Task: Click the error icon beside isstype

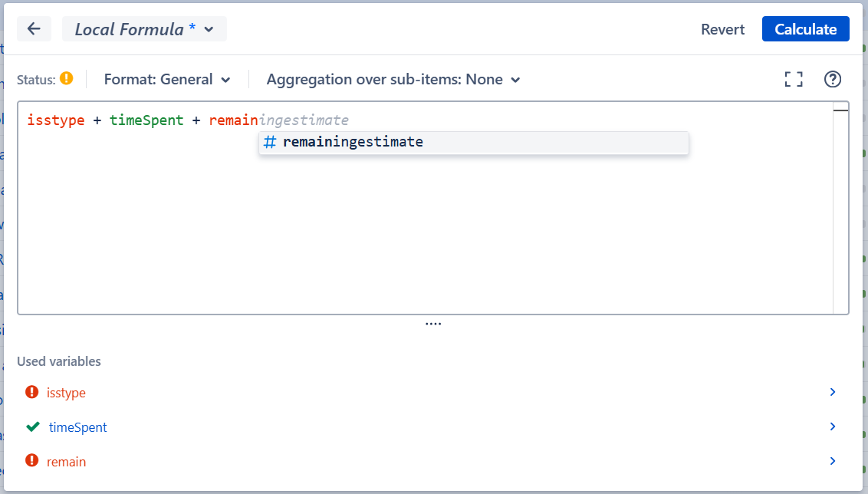Action: click(31, 392)
